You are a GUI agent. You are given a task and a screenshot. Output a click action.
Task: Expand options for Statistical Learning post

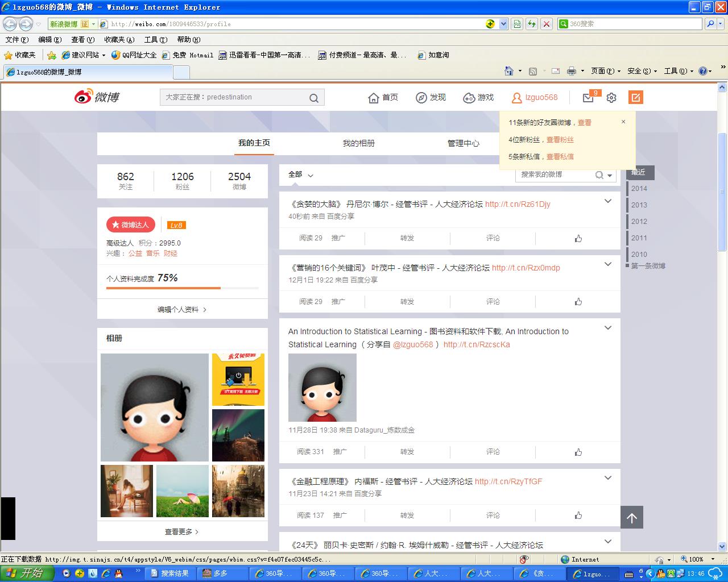[x=608, y=328]
